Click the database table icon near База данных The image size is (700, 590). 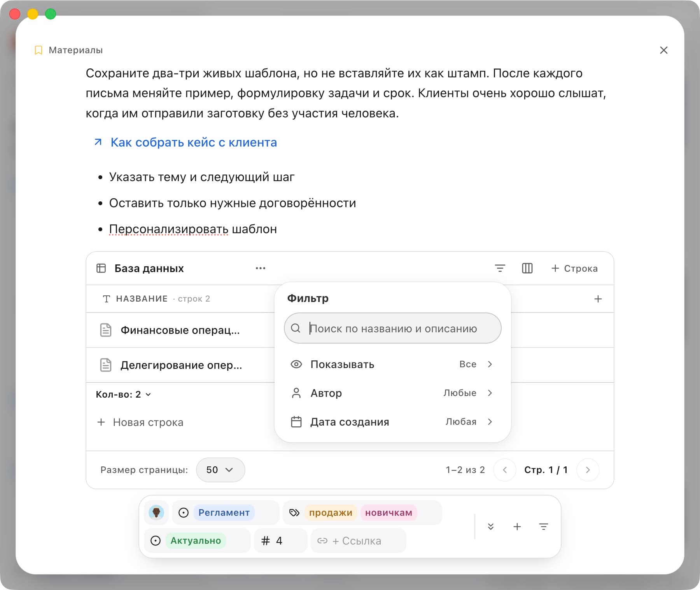pyautogui.click(x=101, y=268)
